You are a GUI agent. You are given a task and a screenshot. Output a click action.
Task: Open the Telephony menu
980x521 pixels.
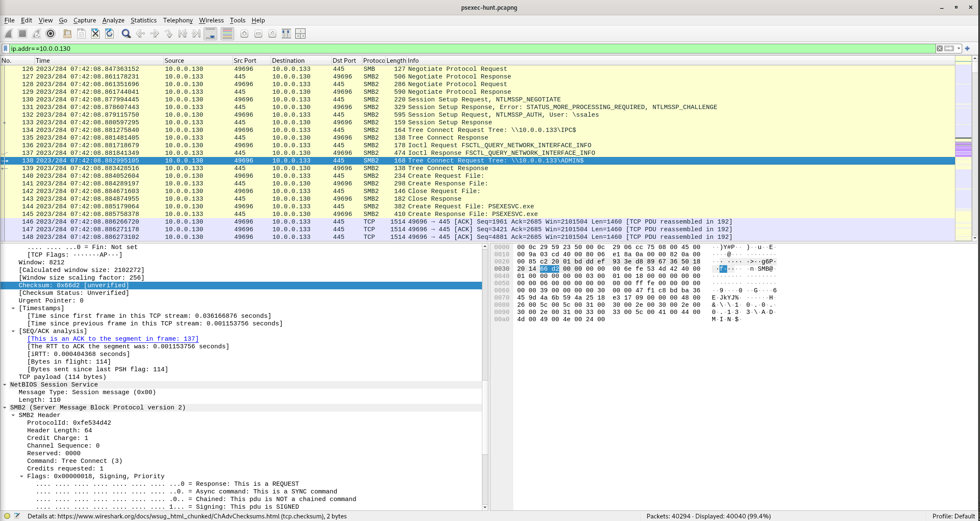click(178, 20)
